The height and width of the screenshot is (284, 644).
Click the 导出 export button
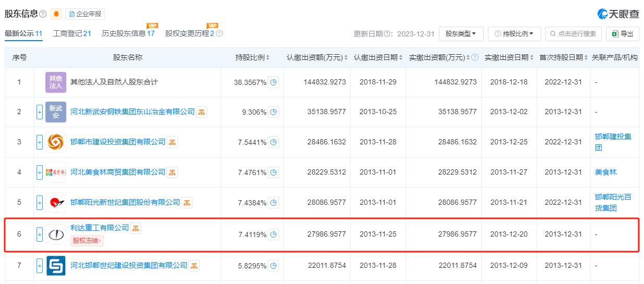(x=623, y=34)
